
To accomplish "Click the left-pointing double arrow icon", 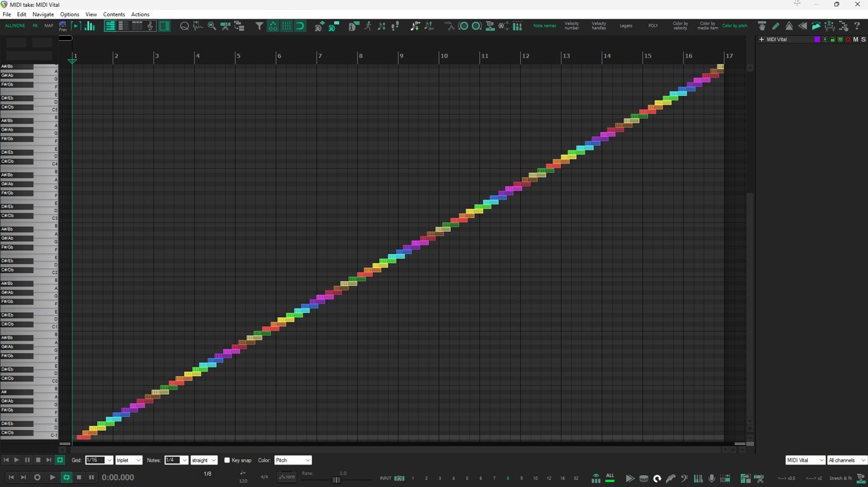I will coord(802,26).
